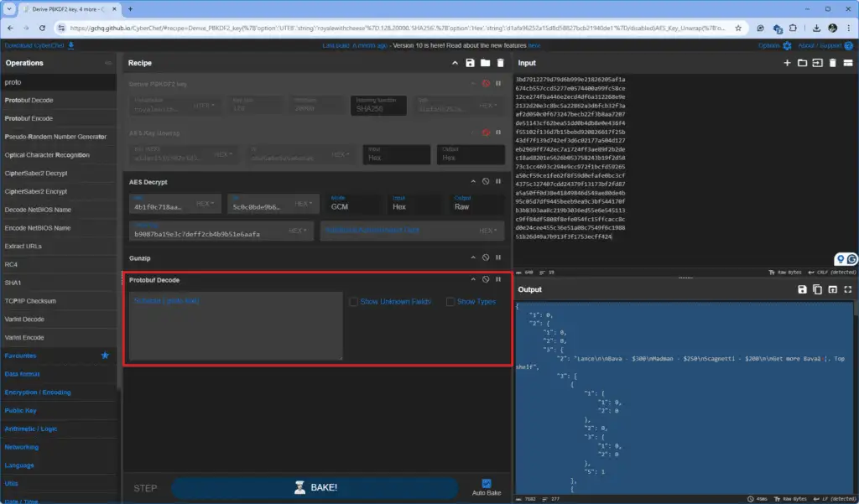
Task: Add a new input tab
Action: click(787, 63)
